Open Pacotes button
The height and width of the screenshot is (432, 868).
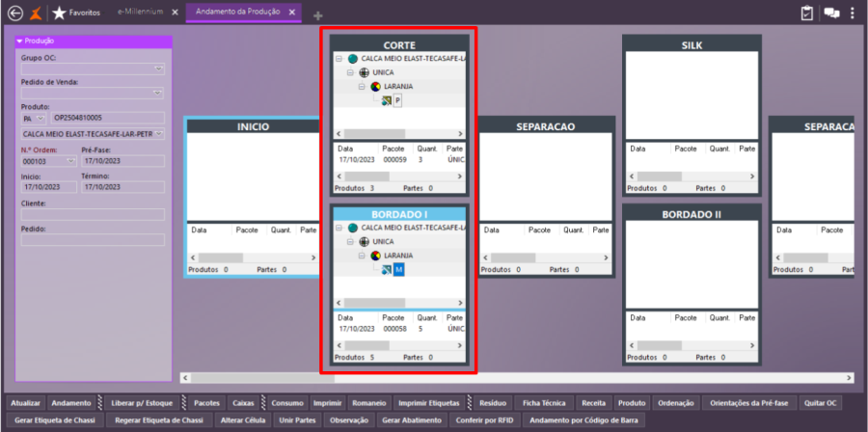tap(206, 403)
